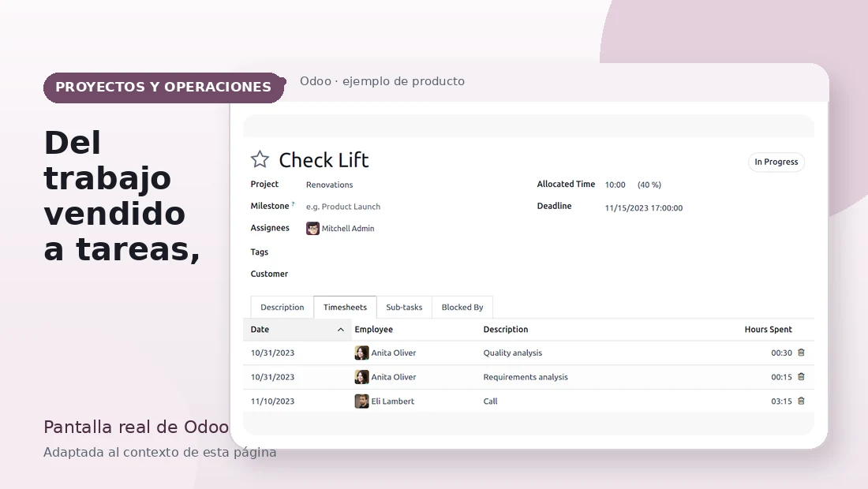Screen dimensions: 868x489
Task: Click Anita Oliver's avatar in Requirements analysis row
Action: pyautogui.click(x=361, y=377)
